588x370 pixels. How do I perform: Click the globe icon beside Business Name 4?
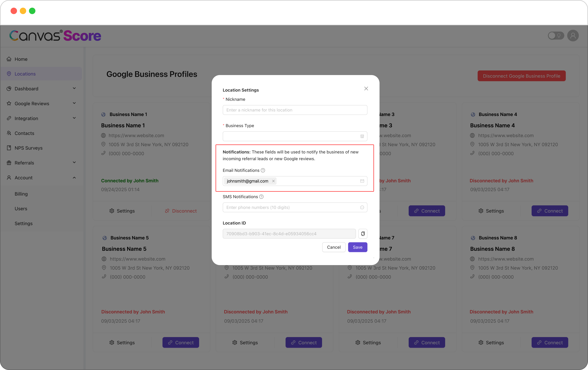473,114
